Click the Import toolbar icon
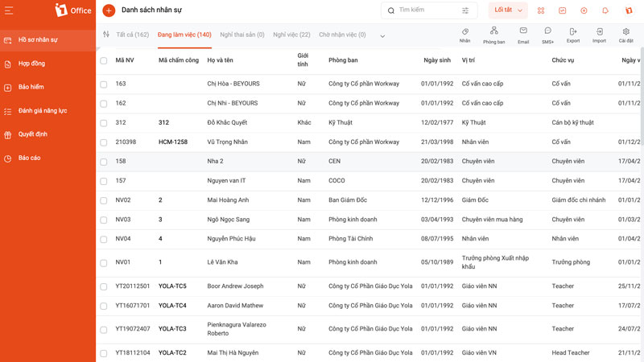The width and height of the screenshot is (644, 362). 599,35
